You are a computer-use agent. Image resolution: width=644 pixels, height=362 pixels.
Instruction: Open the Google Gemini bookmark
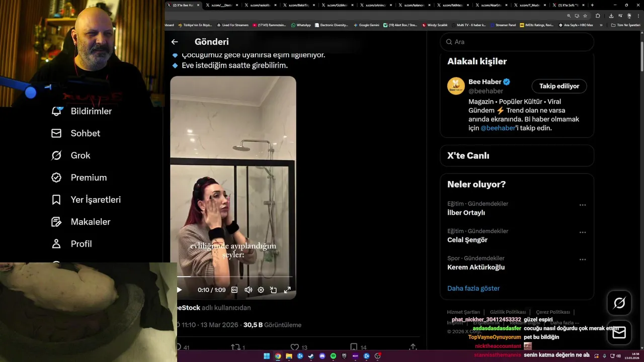point(367,25)
